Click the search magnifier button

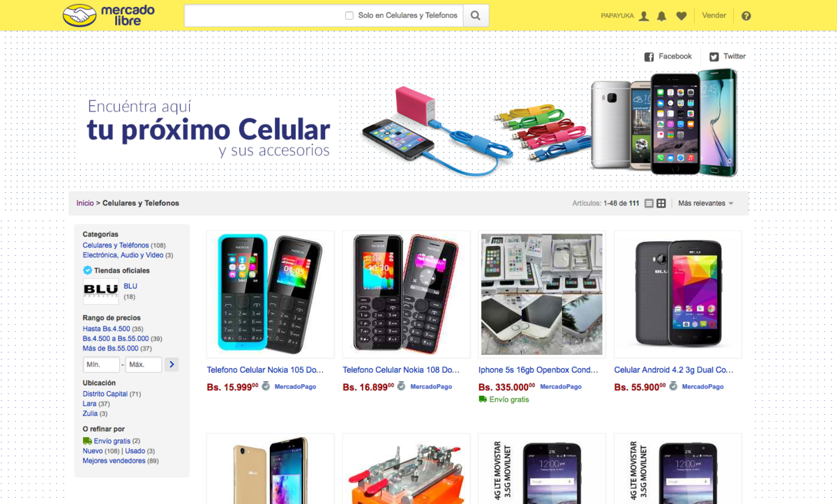pos(476,15)
